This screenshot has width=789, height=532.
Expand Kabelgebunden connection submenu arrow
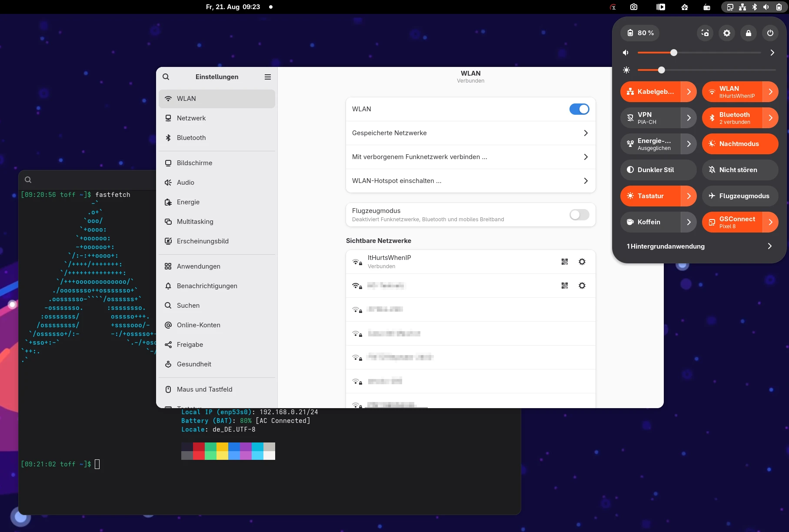[689, 92]
